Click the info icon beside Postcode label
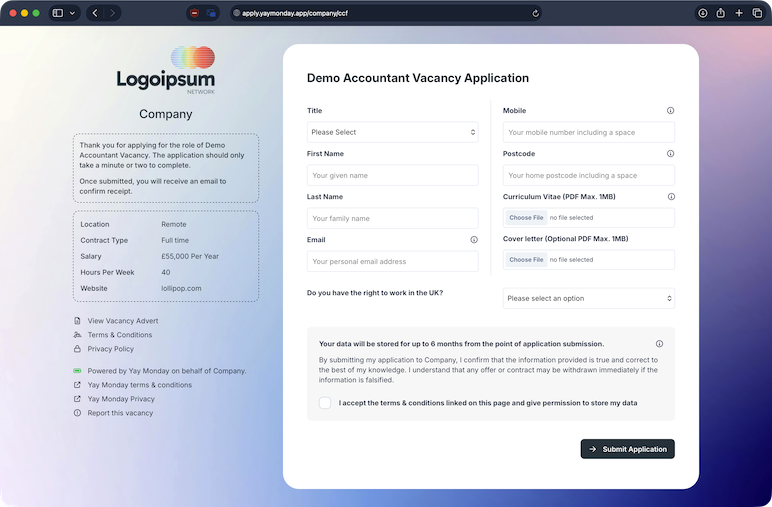This screenshot has width=772, height=507. pos(670,154)
